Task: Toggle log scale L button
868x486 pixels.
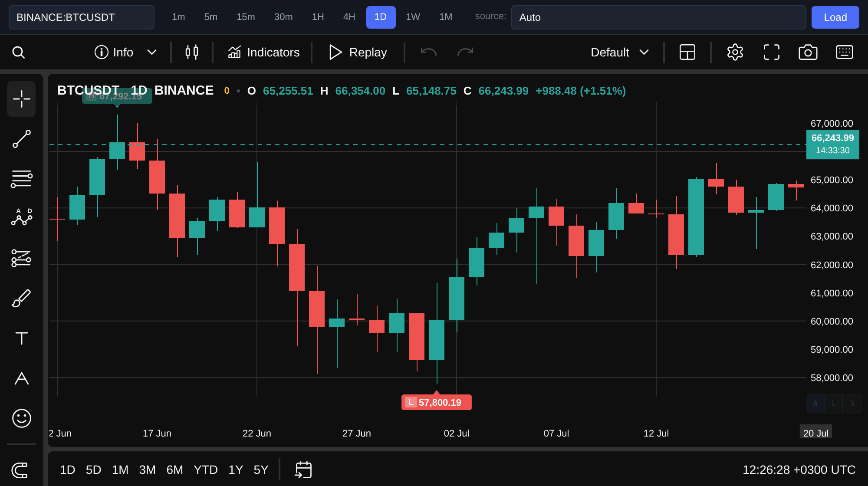Action: (x=833, y=403)
